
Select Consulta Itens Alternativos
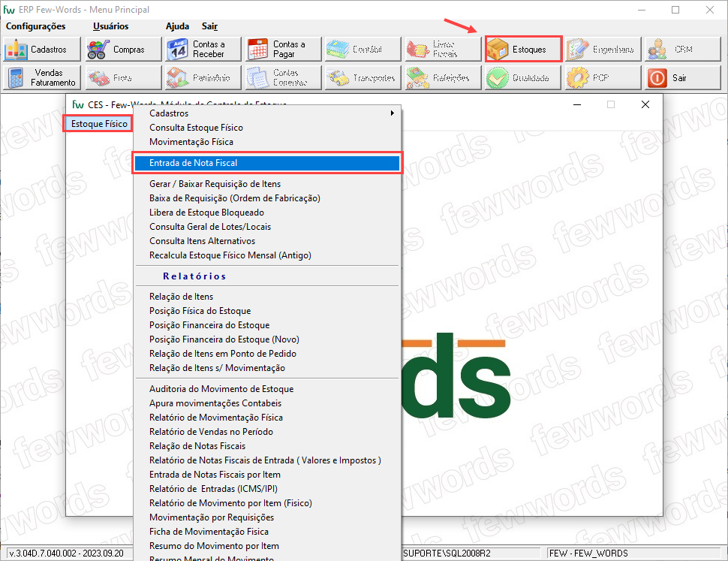coord(267,241)
